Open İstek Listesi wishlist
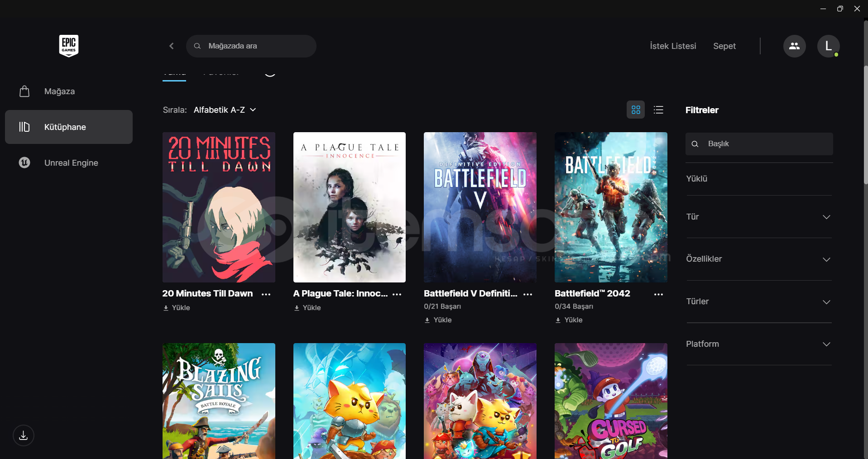This screenshot has height=459, width=868. 673,46
